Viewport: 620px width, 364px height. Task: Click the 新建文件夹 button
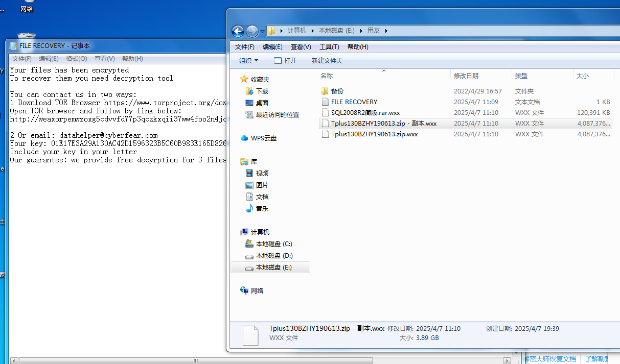pos(327,60)
